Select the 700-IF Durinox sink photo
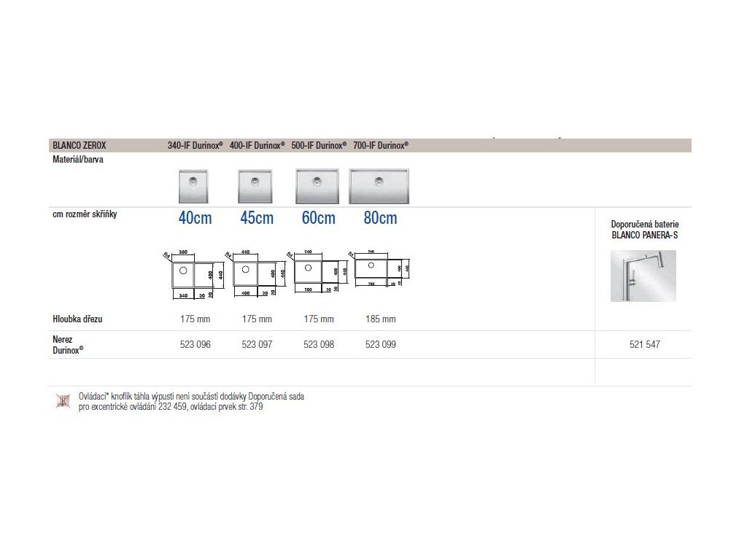 [379, 186]
